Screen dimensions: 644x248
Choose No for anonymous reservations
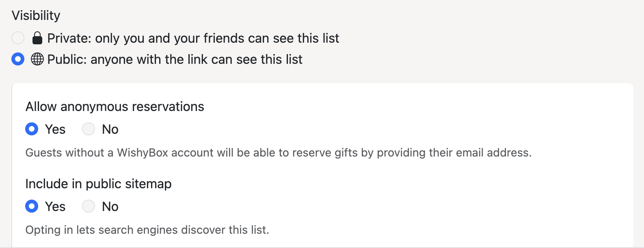pyautogui.click(x=88, y=129)
